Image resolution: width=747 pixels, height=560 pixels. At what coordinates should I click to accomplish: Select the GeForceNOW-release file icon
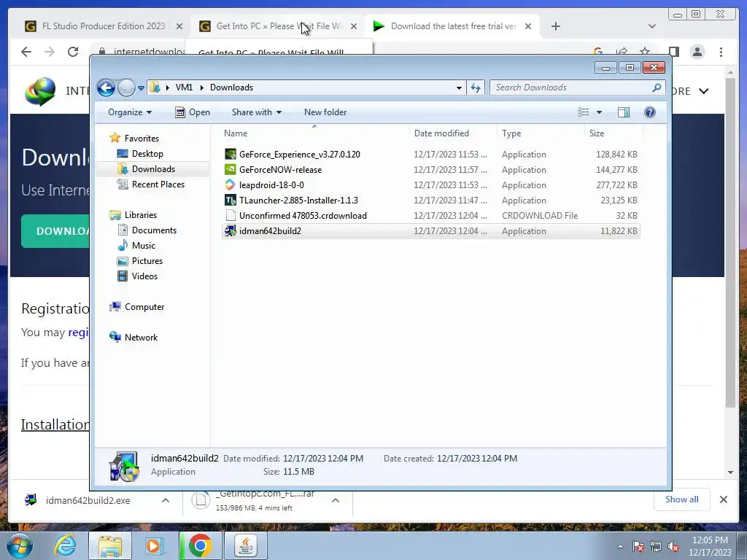click(x=231, y=169)
